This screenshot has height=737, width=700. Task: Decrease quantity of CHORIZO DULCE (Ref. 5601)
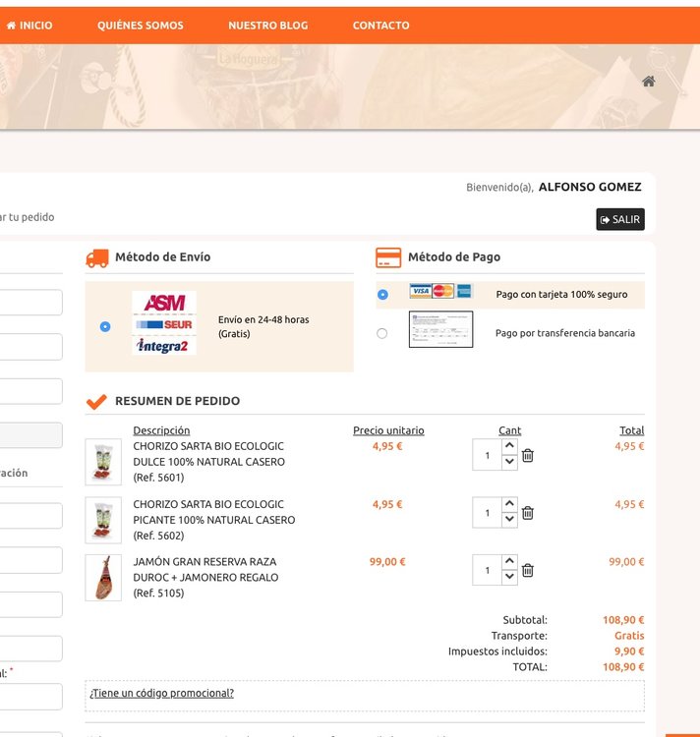pos(509,463)
